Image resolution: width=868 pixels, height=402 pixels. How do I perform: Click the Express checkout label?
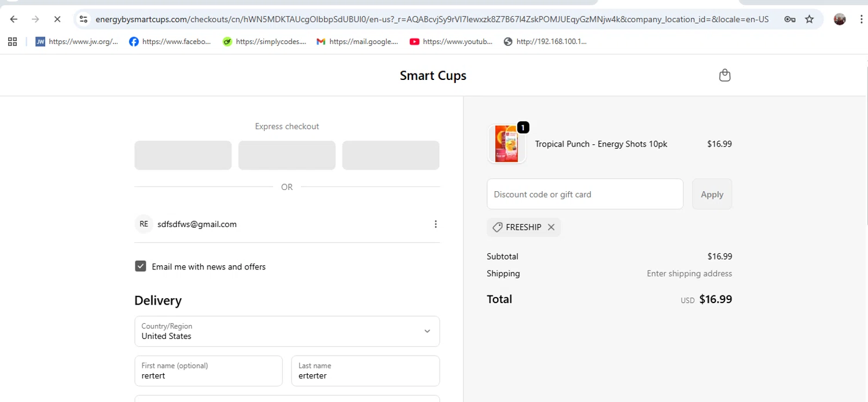[x=287, y=126]
